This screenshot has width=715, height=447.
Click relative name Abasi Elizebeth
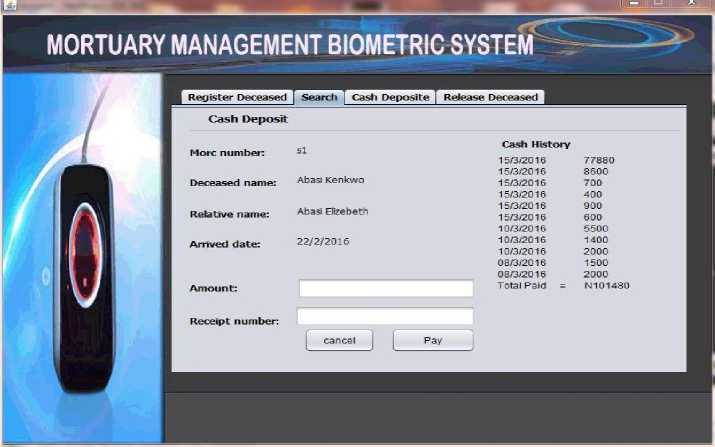(332, 211)
